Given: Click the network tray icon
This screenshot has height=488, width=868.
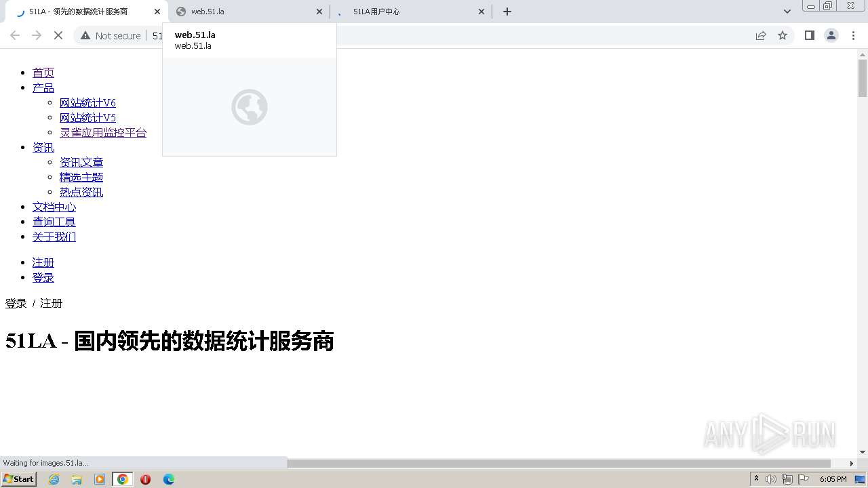Looking at the screenshot, I should click(x=787, y=479).
